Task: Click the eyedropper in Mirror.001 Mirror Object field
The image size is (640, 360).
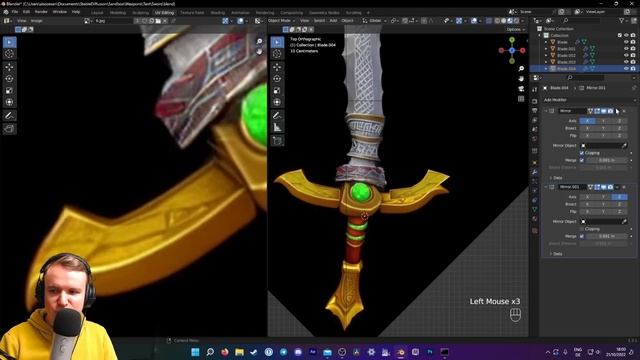Action: (624, 221)
